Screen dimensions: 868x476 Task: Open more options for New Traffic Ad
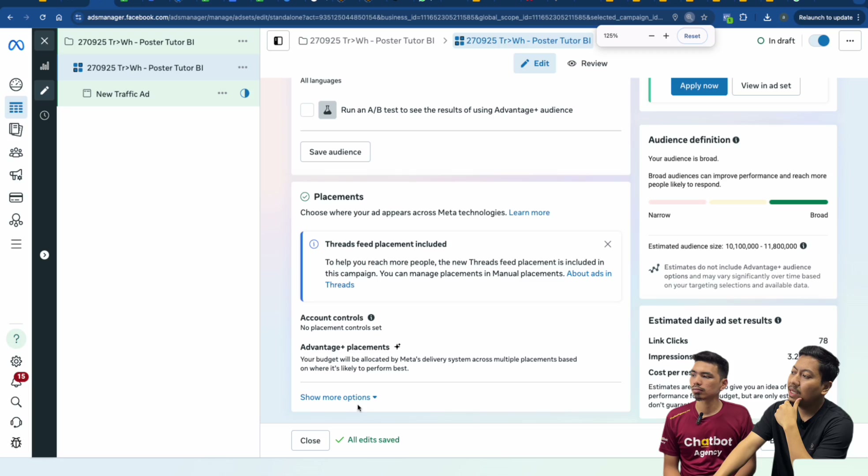tap(222, 93)
